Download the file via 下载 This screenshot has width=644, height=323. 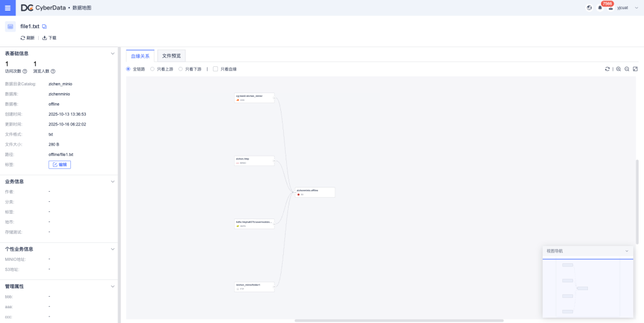pyautogui.click(x=49, y=38)
